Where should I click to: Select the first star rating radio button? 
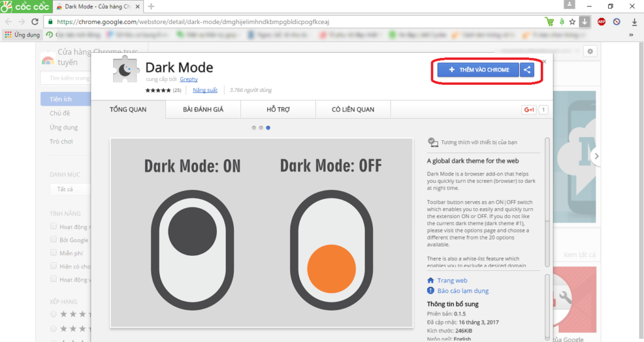pyautogui.click(x=53, y=313)
